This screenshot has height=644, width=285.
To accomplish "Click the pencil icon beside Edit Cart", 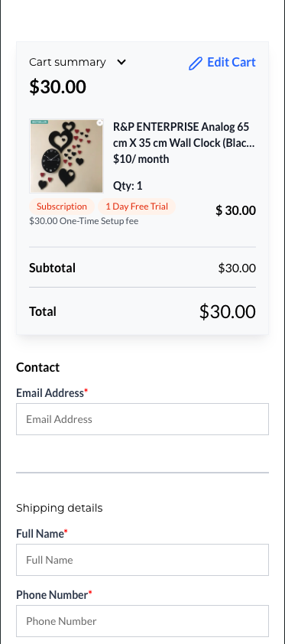I will tap(196, 63).
